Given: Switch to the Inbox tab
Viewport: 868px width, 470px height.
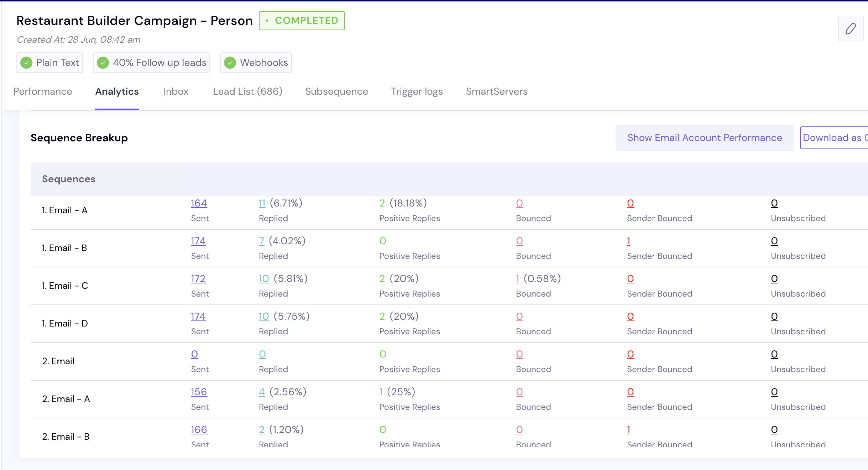Looking at the screenshot, I should pyautogui.click(x=176, y=92).
